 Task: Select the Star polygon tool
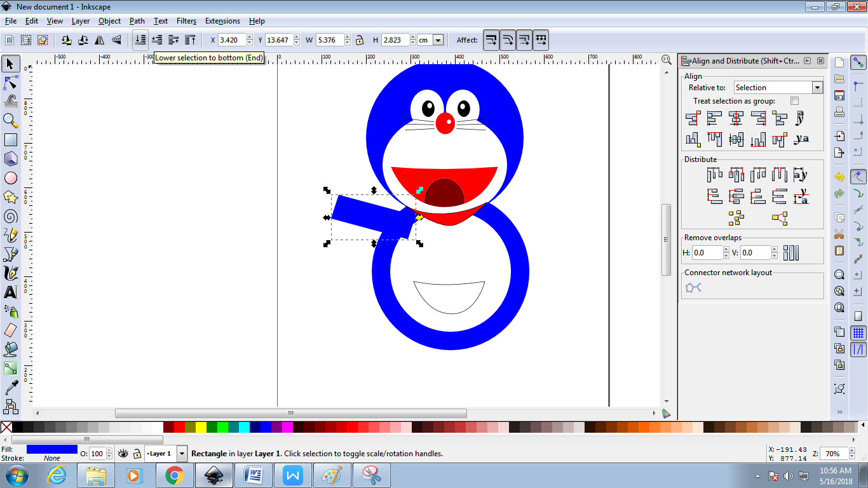click(10, 197)
